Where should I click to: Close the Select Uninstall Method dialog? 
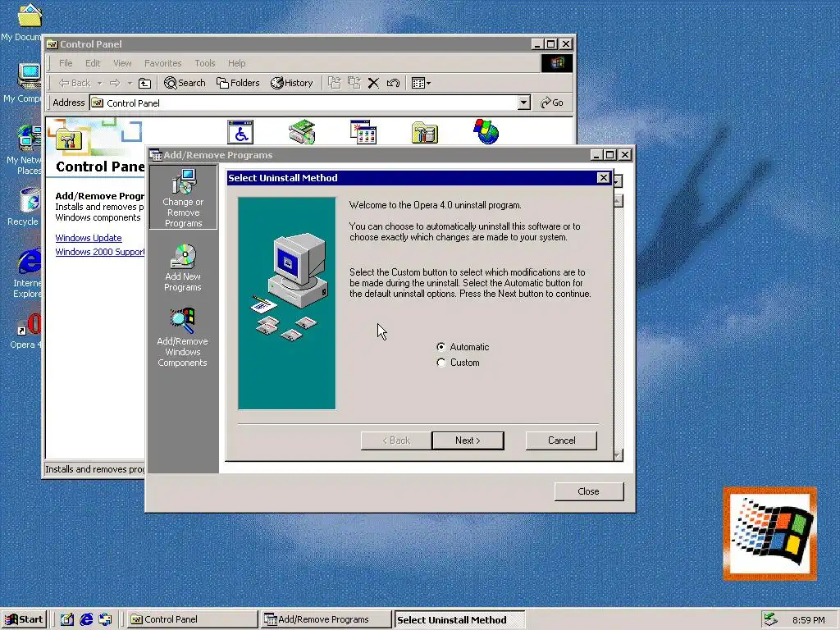[603, 178]
